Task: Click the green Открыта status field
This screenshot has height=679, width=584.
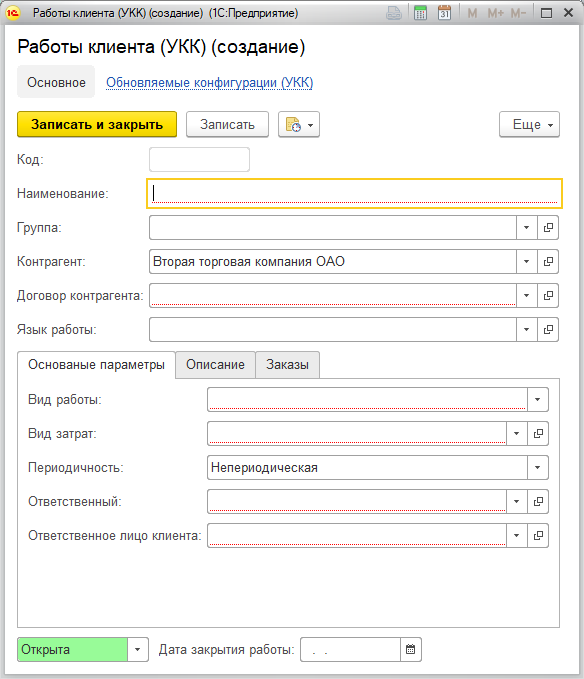Action: [73, 649]
